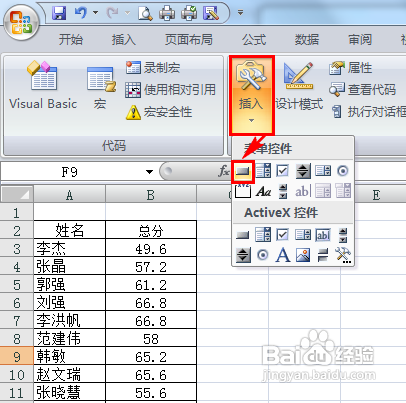406x403 pixels.
Task: Click the Quick Print icon with checkmark
Action: click(189, 13)
